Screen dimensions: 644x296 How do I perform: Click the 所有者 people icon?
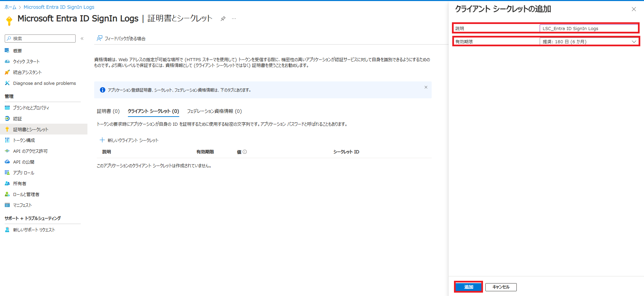(x=7, y=183)
